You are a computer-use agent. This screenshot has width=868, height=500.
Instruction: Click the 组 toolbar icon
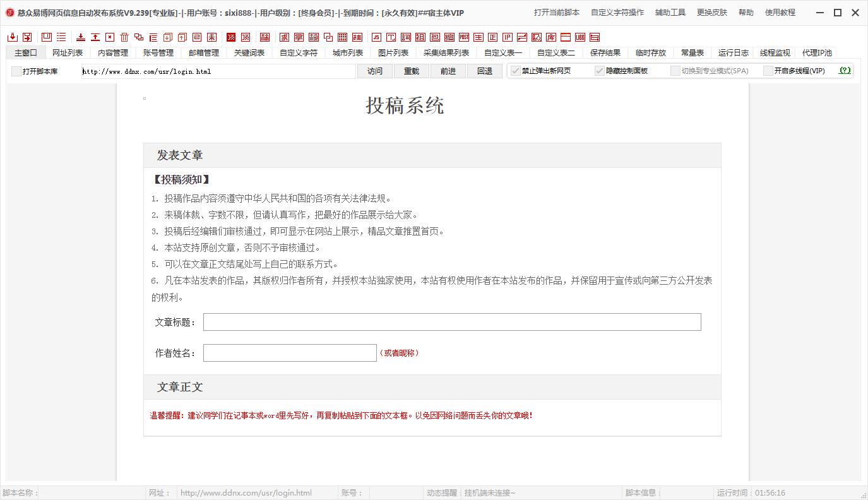click(x=420, y=37)
